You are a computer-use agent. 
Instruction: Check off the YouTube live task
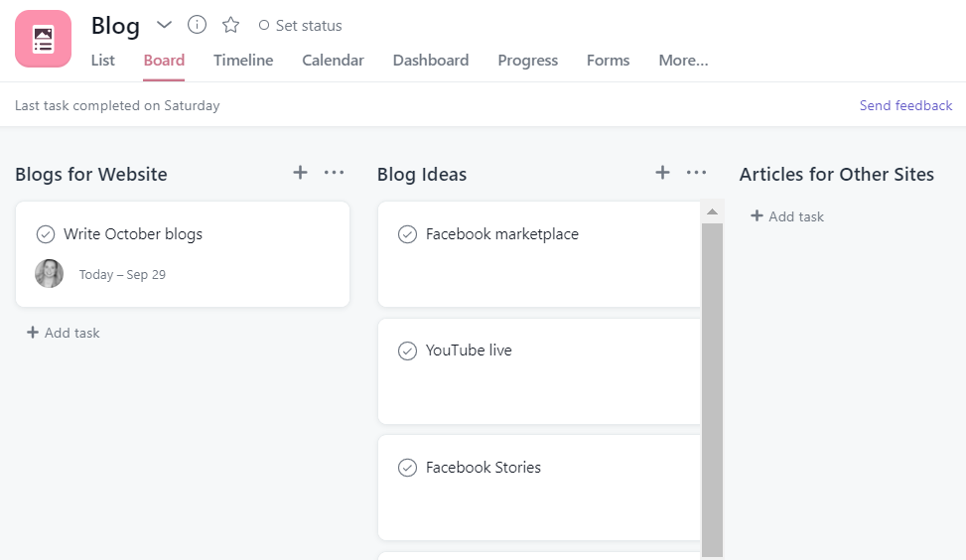pos(407,350)
